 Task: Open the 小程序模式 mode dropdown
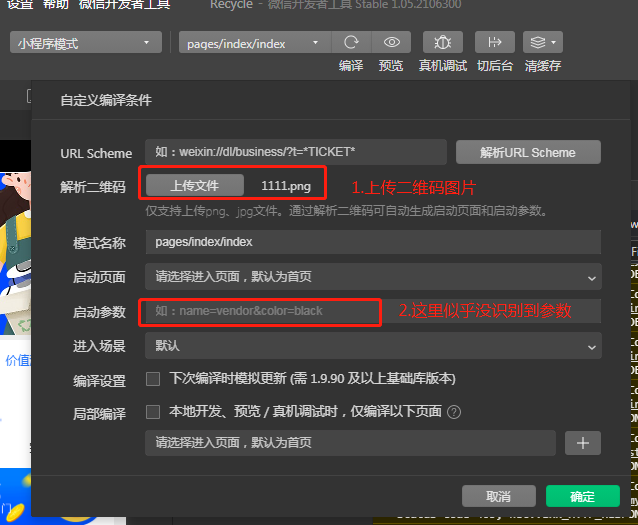(x=86, y=42)
